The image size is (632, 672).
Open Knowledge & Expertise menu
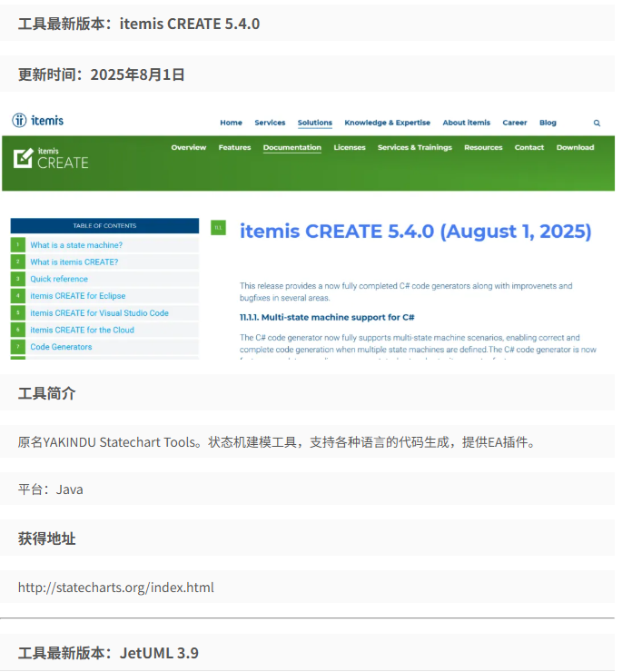tap(387, 123)
